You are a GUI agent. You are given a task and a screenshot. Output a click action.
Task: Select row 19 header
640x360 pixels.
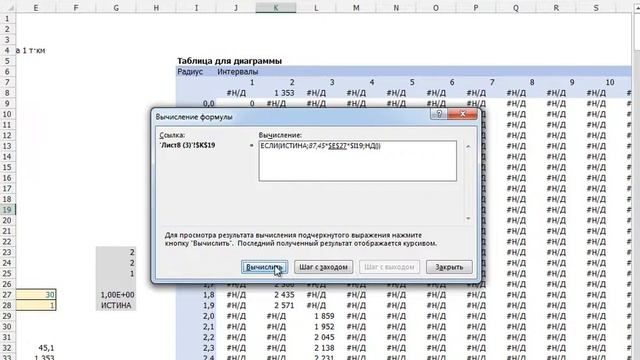tap(7, 209)
